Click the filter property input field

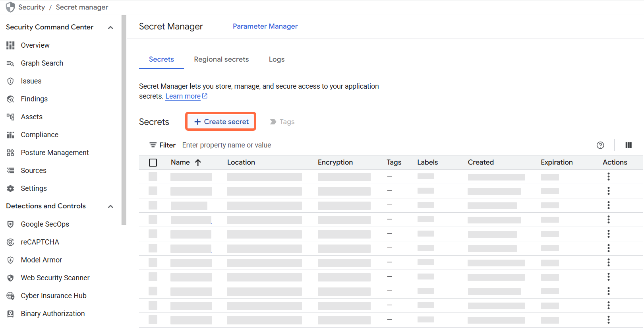385,145
